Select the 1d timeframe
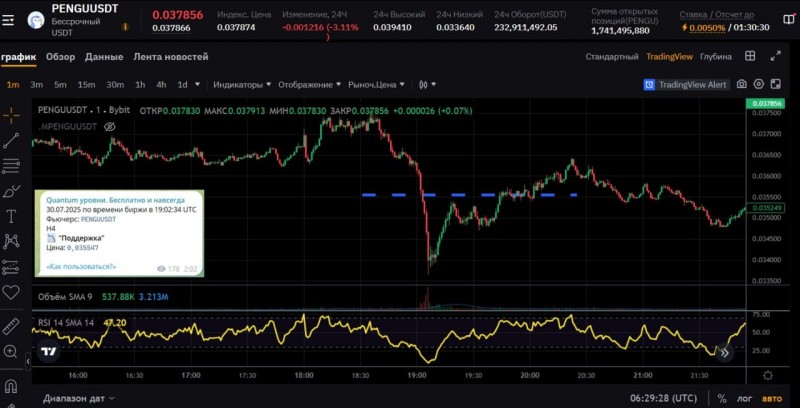Viewport: 800px width, 408px height. pos(182,85)
